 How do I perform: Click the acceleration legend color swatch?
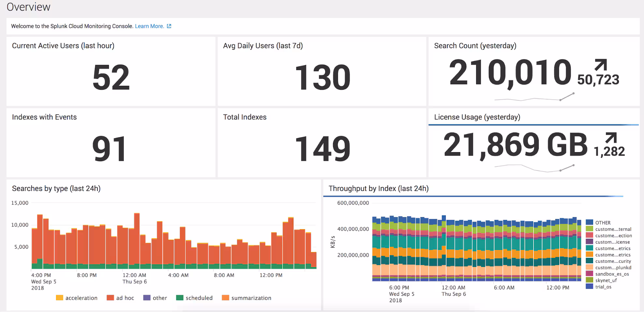(59, 298)
